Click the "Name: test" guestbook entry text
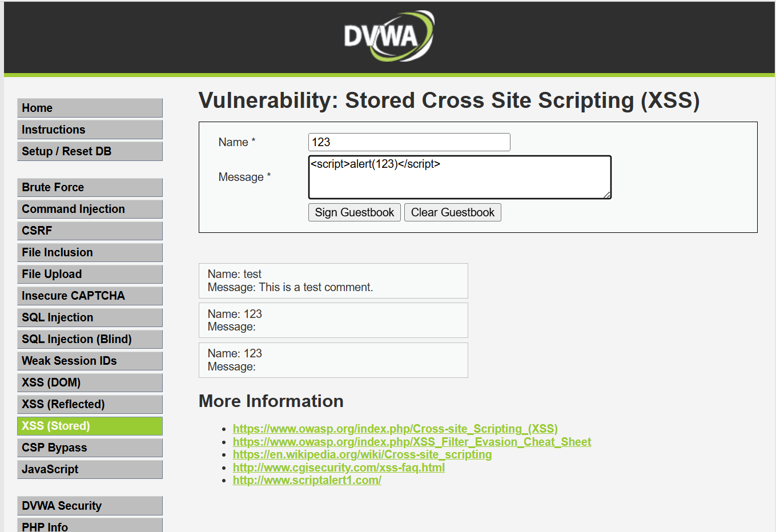Viewport: 776px width, 532px height. tap(235, 274)
